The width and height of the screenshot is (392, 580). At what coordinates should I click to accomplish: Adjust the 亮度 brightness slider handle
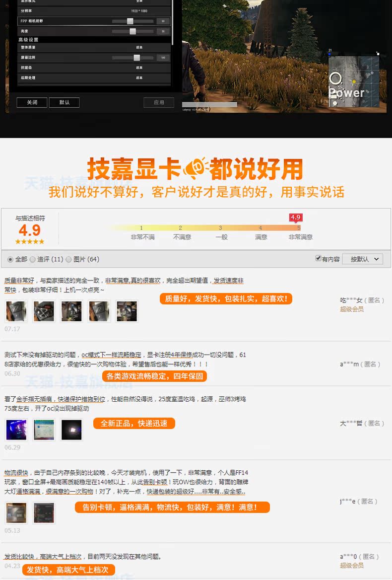[132, 31]
